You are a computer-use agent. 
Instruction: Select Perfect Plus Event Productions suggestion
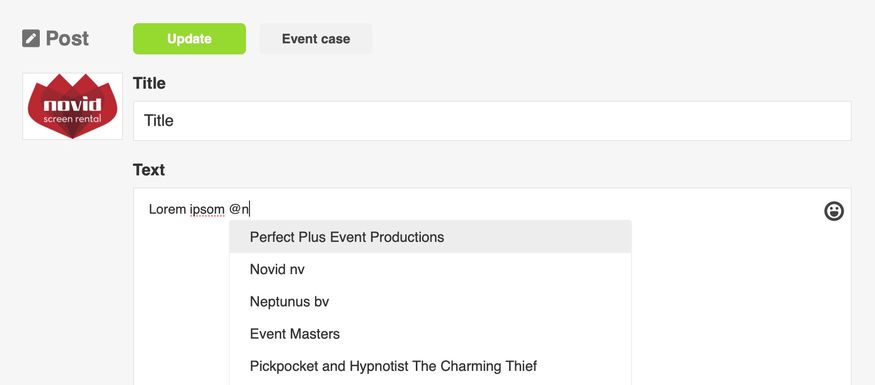430,237
